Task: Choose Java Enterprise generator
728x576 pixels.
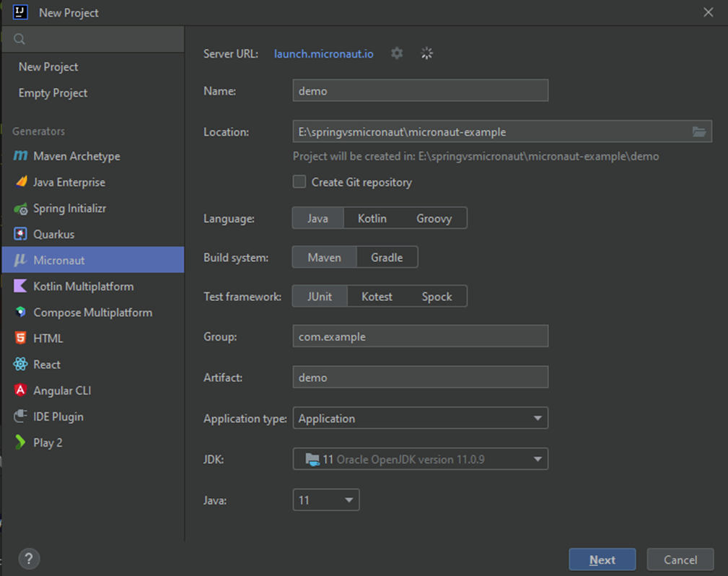Action: point(93,182)
